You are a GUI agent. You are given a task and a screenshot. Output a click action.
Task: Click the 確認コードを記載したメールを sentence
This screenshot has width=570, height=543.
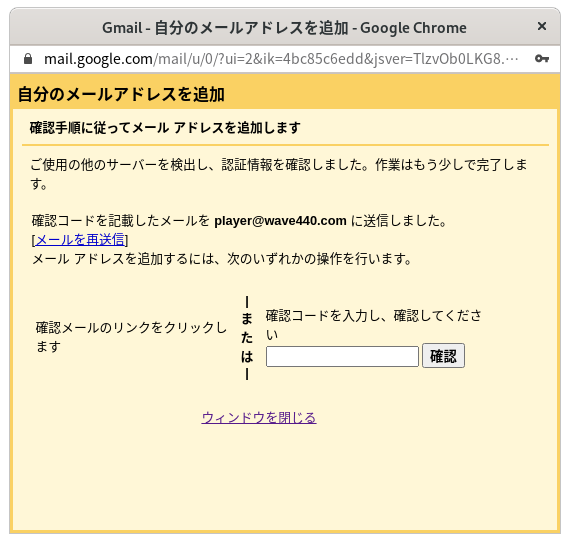click(x=121, y=221)
